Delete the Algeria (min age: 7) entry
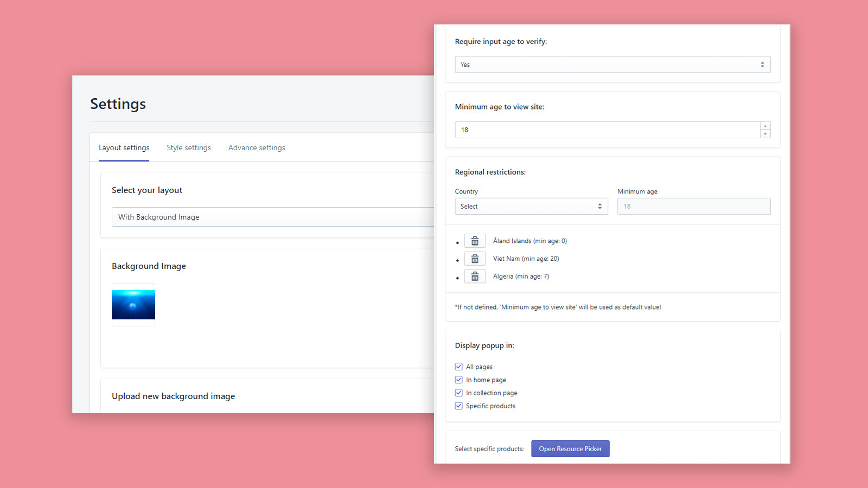Image resolution: width=868 pixels, height=488 pixels. (x=475, y=276)
